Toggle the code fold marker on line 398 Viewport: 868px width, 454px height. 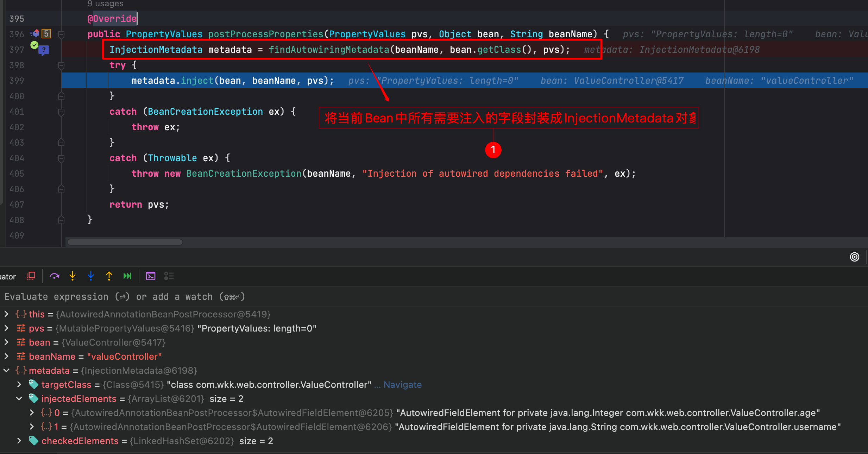point(61,65)
